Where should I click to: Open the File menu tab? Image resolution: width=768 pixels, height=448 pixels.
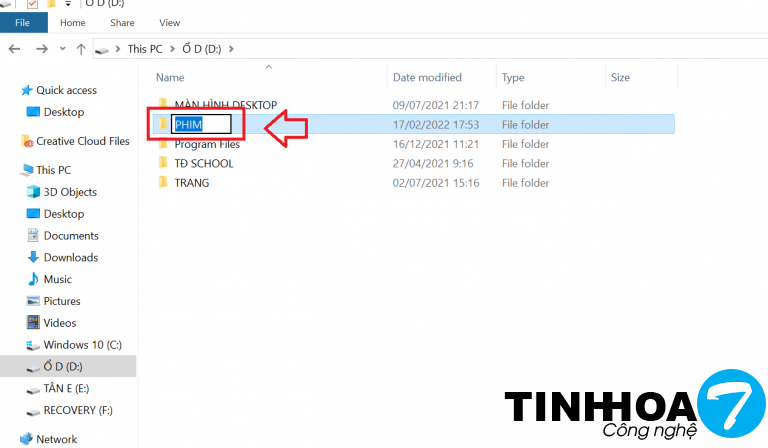click(x=23, y=22)
